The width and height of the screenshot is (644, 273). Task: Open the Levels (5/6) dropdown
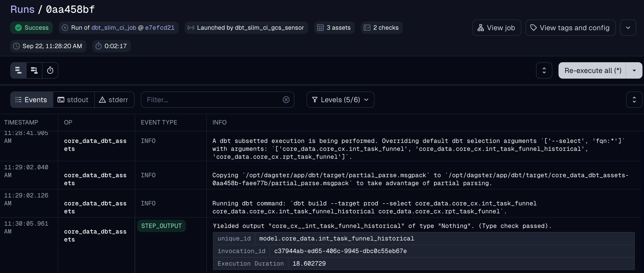(x=340, y=100)
